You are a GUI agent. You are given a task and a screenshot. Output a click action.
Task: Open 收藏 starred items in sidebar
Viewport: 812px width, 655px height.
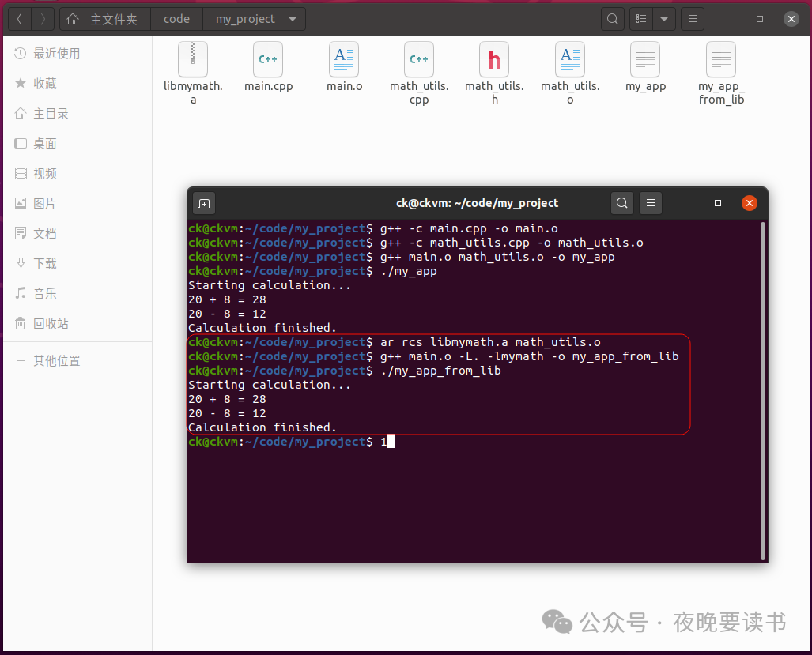77,83
